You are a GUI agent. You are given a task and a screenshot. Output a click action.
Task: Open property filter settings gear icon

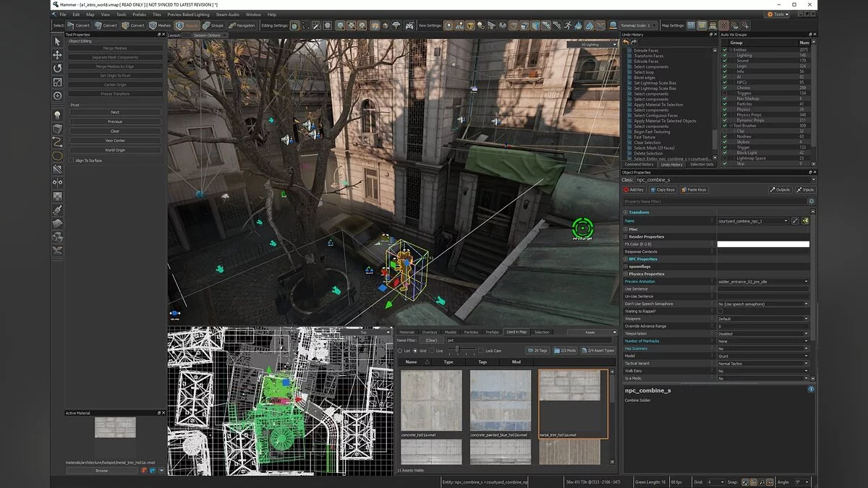[811, 201]
